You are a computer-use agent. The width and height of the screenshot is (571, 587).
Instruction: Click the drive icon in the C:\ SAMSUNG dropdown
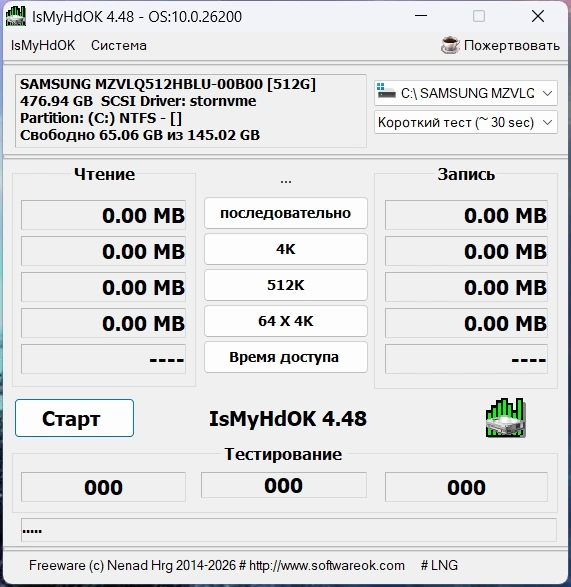click(386, 91)
